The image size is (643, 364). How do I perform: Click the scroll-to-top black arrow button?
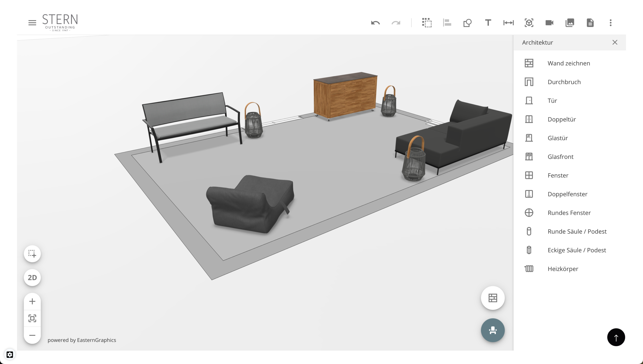616,337
